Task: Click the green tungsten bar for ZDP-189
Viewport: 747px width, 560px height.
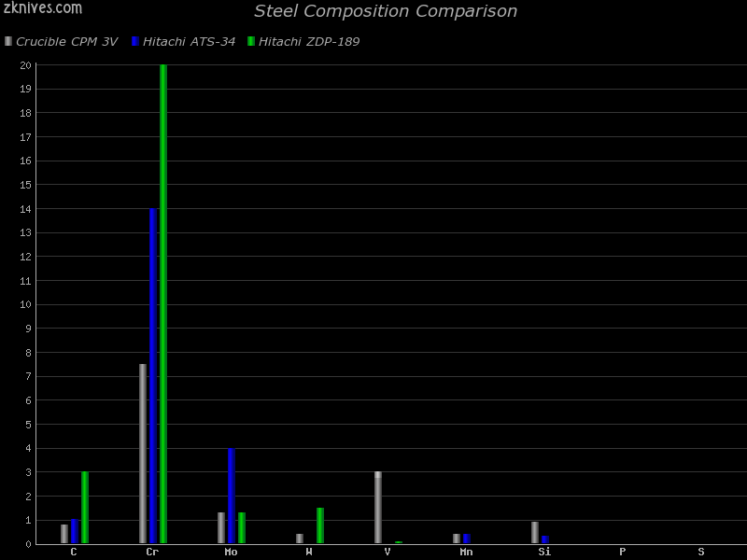Action: click(x=320, y=525)
